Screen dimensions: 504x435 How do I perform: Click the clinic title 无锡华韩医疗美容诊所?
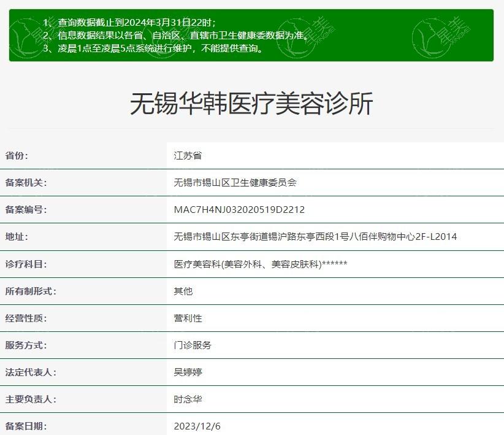(251, 104)
